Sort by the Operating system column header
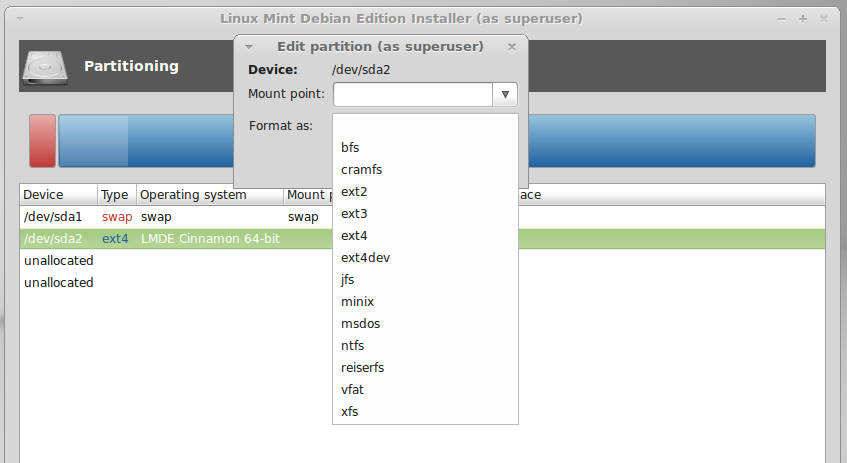The width and height of the screenshot is (847, 463). (210, 195)
